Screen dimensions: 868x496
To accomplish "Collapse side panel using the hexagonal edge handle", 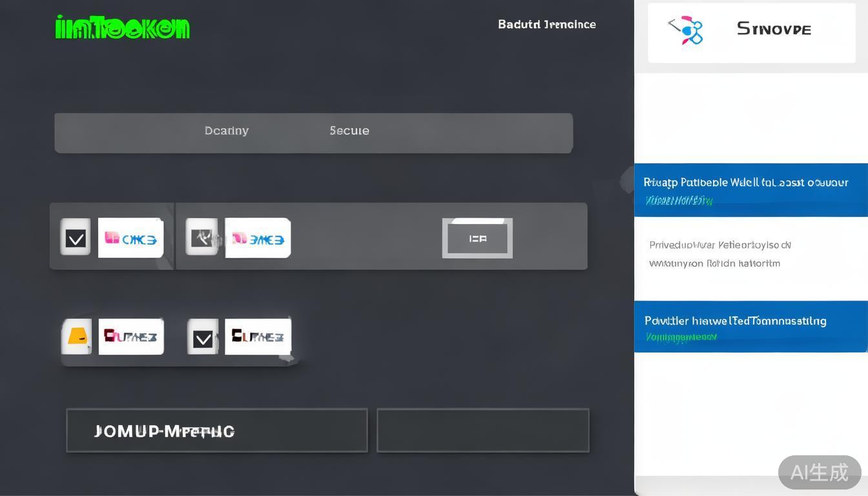I will tap(627, 181).
